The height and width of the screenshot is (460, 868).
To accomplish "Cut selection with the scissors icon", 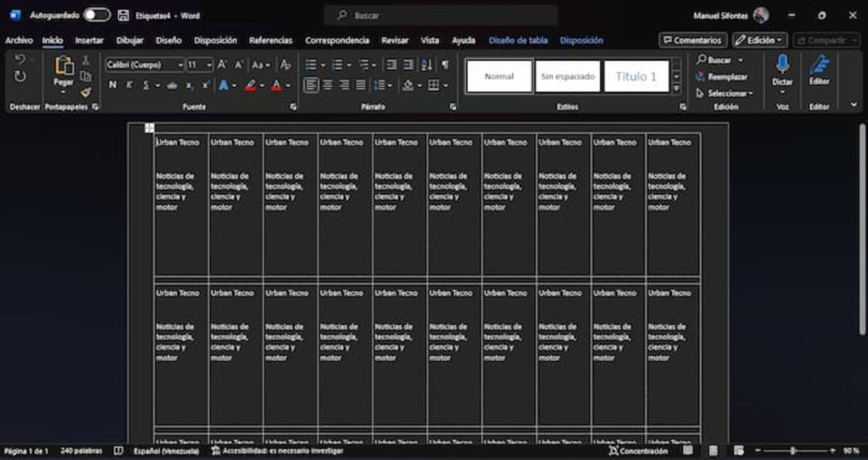I will point(86,60).
